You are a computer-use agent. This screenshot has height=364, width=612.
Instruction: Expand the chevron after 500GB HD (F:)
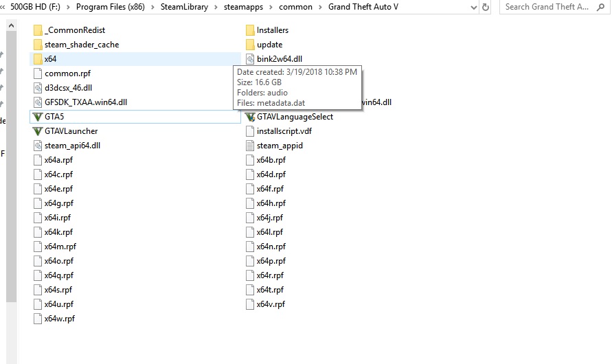(x=68, y=7)
